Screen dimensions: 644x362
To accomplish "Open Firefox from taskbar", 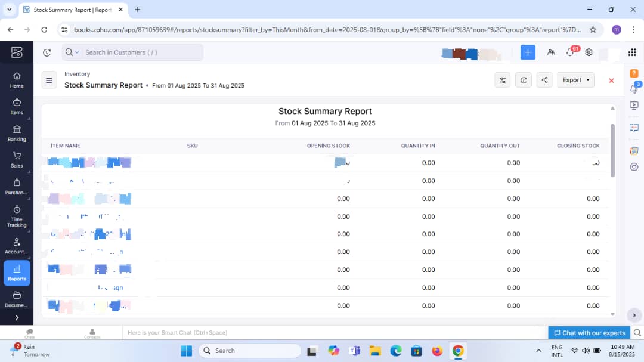I will pyautogui.click(x=437, y=351).
